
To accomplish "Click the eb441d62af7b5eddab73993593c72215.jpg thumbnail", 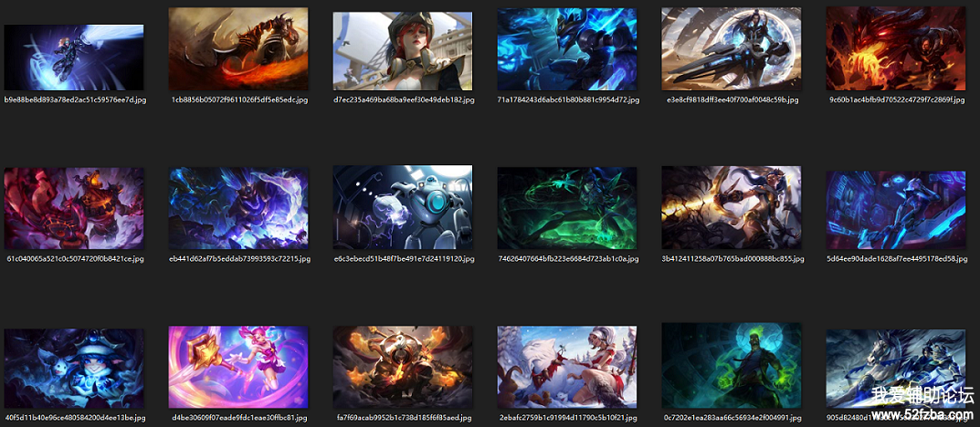I will point(238,209).
